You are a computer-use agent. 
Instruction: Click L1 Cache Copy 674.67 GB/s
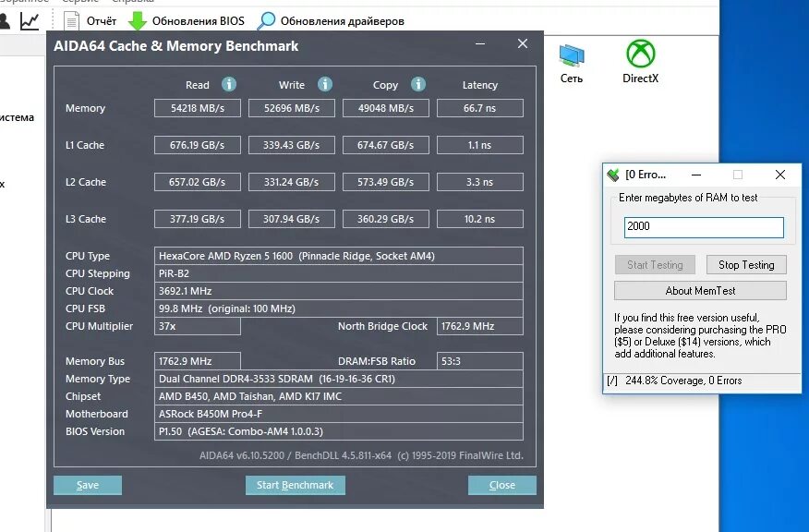[386, 145]
